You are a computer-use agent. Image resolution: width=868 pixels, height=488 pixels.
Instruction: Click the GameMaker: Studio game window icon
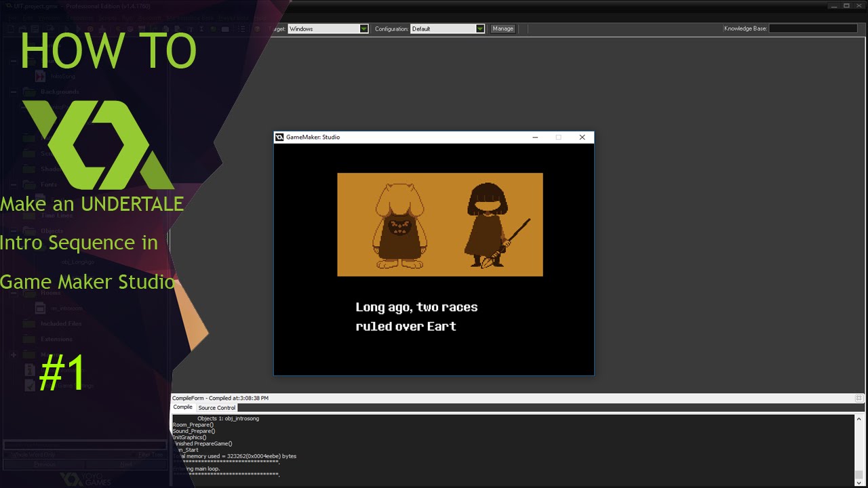point(279,137)
